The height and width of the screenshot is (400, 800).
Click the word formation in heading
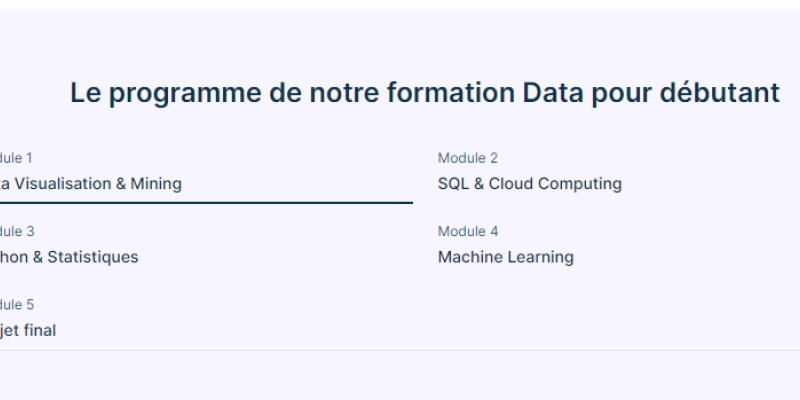(451, 93)
